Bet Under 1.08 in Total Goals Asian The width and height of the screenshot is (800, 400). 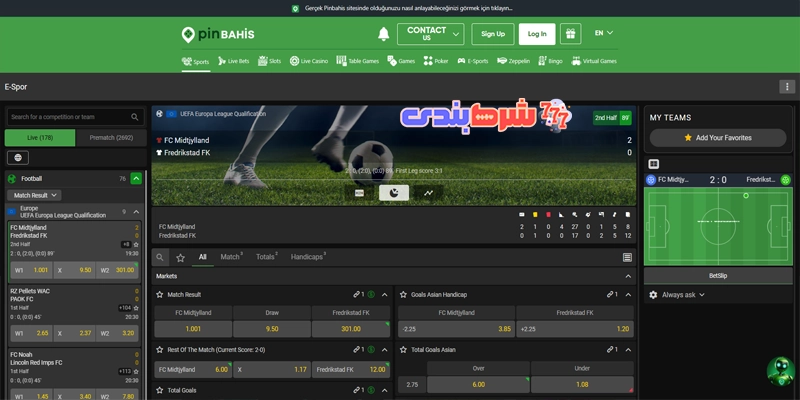click(582, 385)
